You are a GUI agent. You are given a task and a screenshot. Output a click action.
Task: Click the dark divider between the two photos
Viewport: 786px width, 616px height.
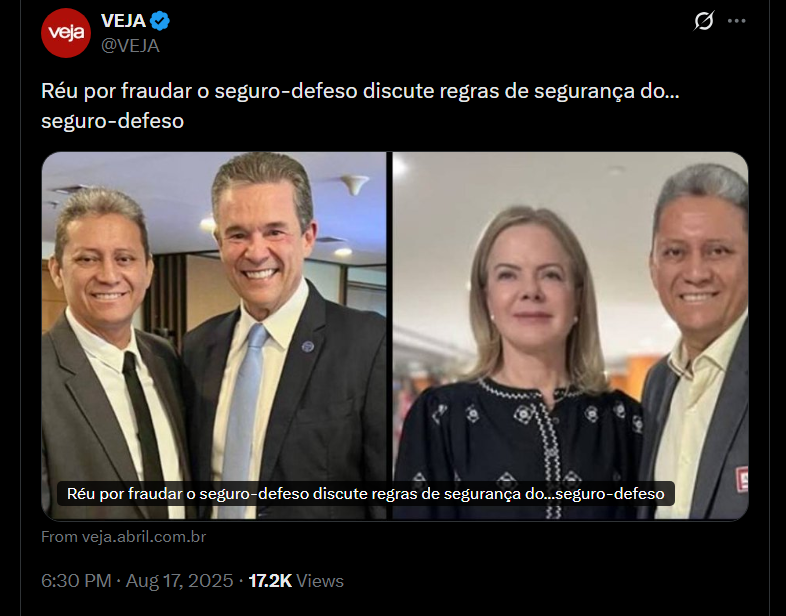389,336
